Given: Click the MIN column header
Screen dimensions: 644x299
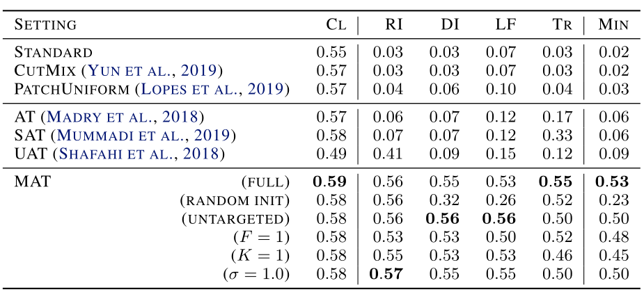Looking at the screenshot, I should 613,26.
